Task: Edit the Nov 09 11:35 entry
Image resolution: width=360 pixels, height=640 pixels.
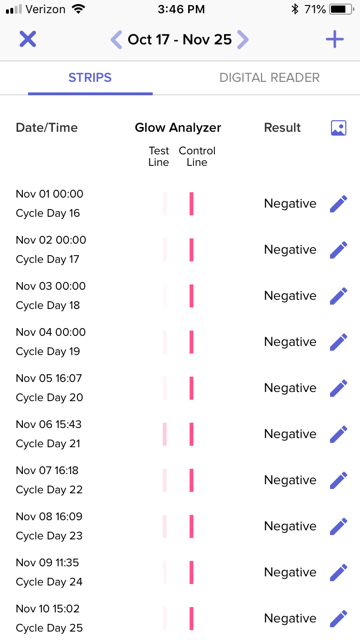Action: [x=338, y=573]
